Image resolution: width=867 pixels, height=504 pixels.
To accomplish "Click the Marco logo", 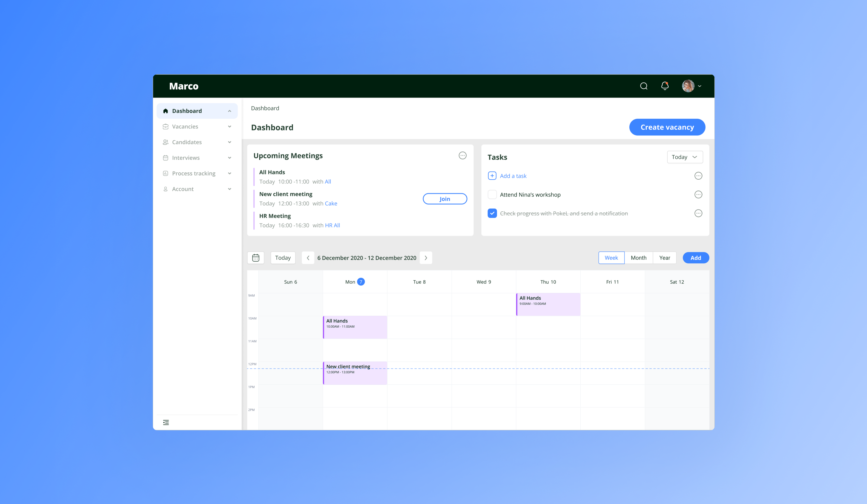I will point(184,86).
